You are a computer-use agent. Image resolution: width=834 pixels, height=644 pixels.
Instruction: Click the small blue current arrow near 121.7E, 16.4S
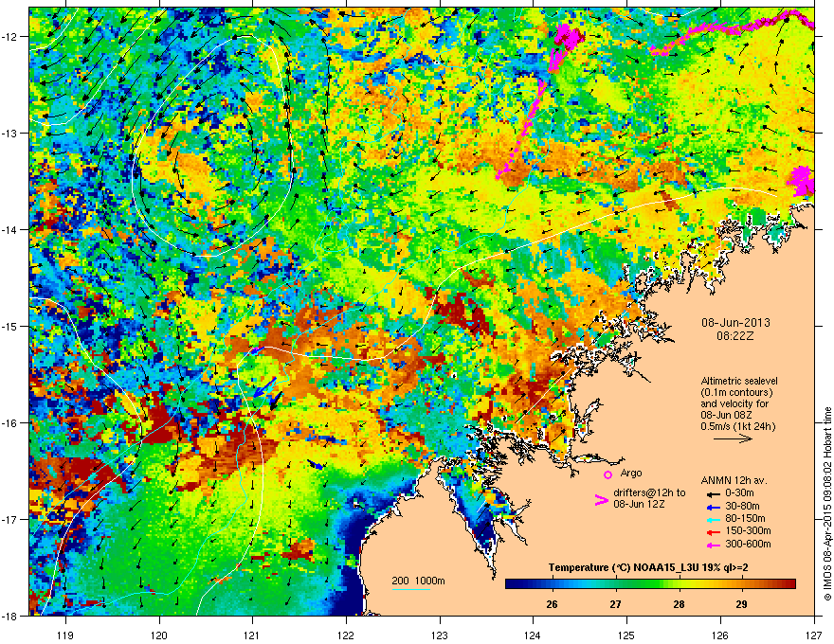(x=316, y=464)
